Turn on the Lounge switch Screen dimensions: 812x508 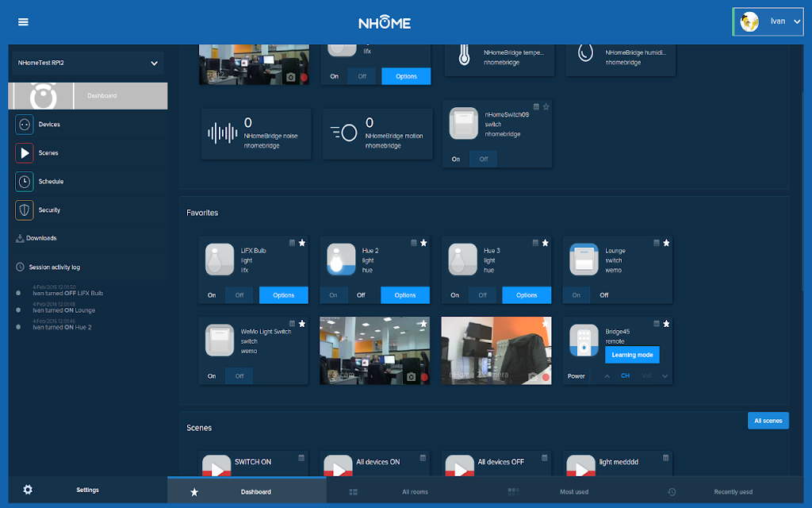pyautogui.click(x=576, y=295)
